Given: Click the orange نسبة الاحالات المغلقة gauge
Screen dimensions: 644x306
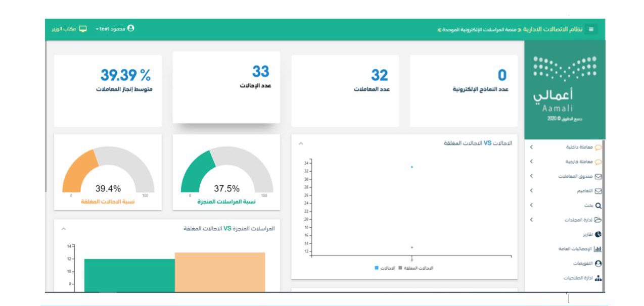Looking at the screenshot, I should coord(108,172).
